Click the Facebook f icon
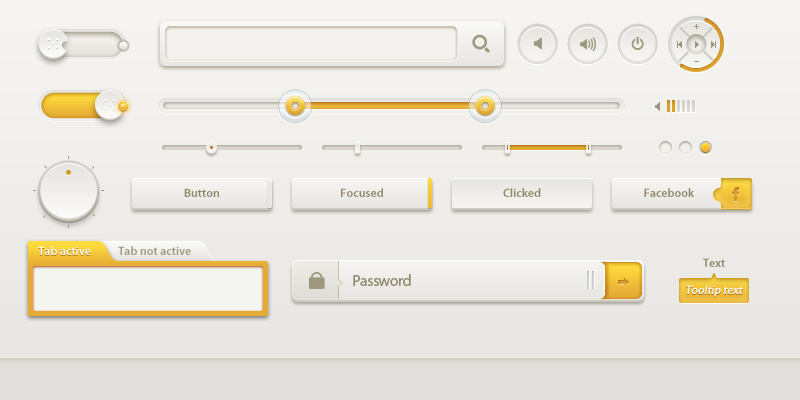This screenshot has height=400, width=800. [736, 193]
